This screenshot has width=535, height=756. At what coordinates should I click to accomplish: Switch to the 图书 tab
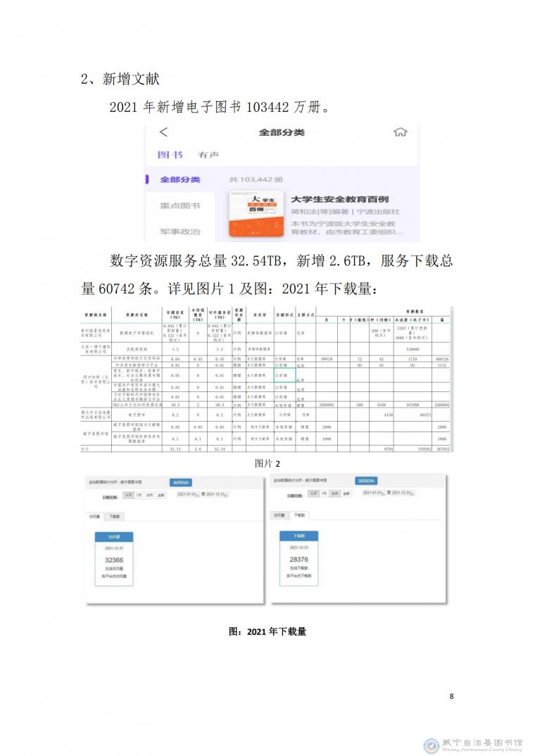click(x=170, y=154)
